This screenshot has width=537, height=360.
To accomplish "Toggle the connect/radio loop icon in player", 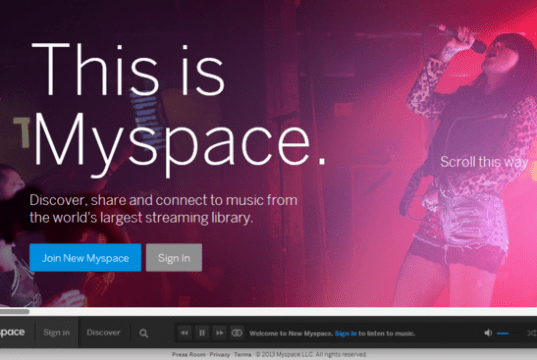I will [237, 333].
